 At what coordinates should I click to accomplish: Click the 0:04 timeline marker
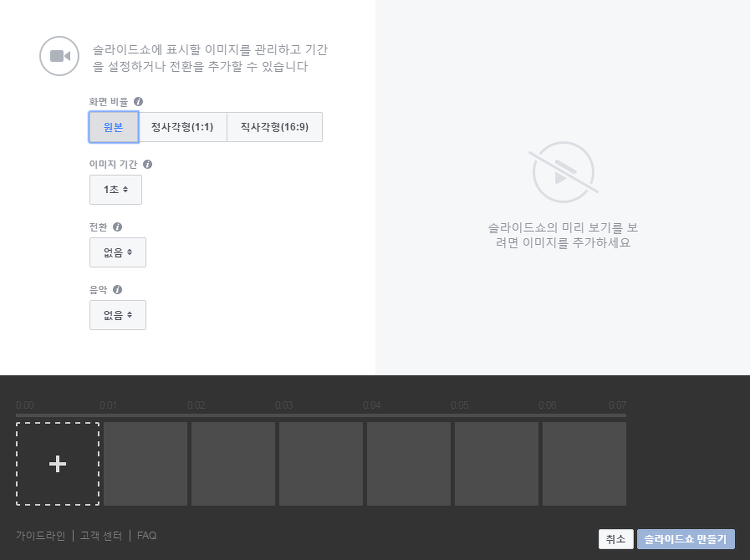click(x=372, y=406)
